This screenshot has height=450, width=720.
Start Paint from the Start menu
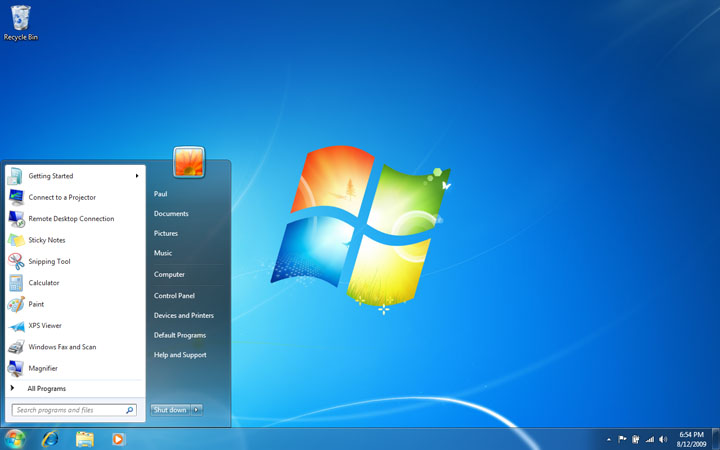(36, 304)
